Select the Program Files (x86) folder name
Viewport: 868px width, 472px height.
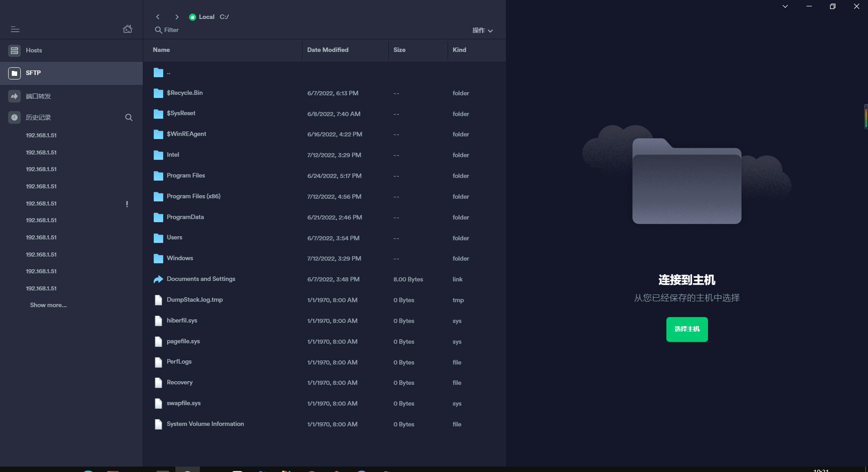193,196
